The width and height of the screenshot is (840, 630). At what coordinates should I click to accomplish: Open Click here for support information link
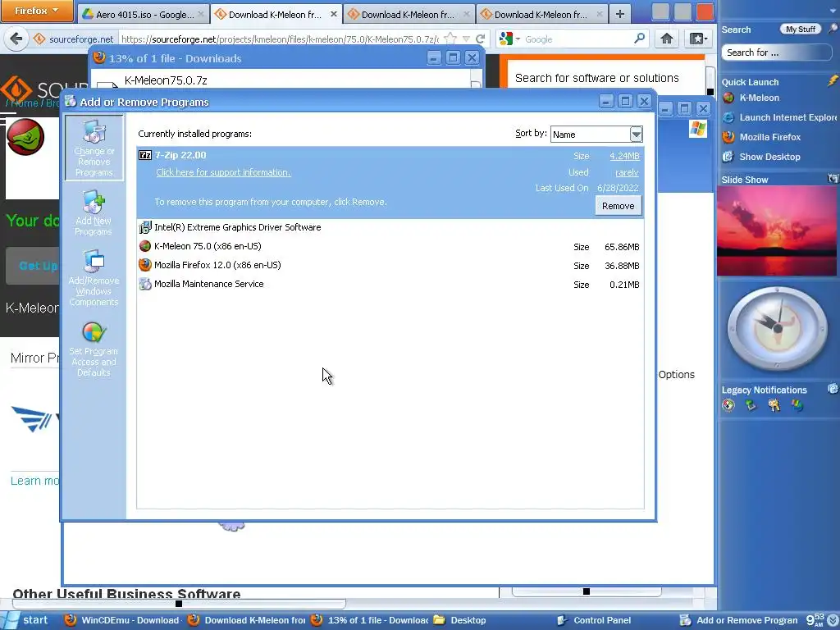223,172
